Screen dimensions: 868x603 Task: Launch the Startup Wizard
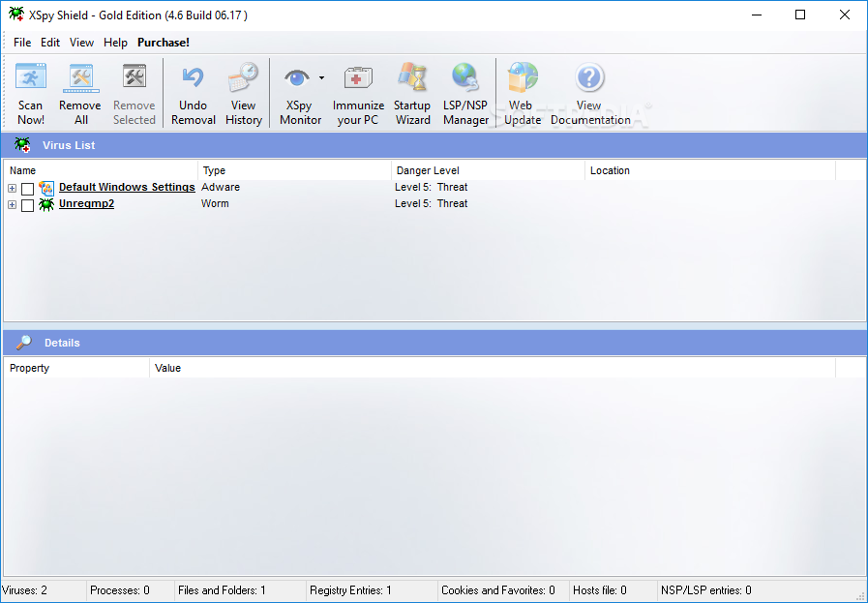[412, 94]
